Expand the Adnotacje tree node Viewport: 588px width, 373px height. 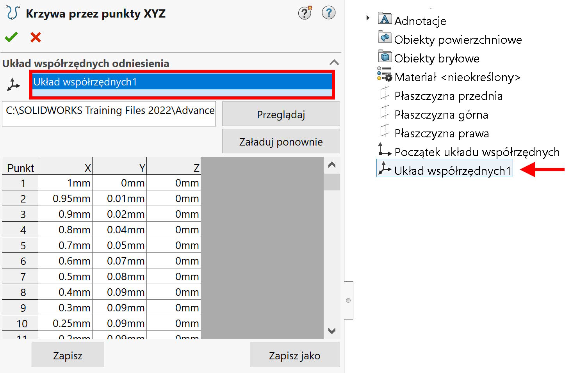(x=367, y=18)
